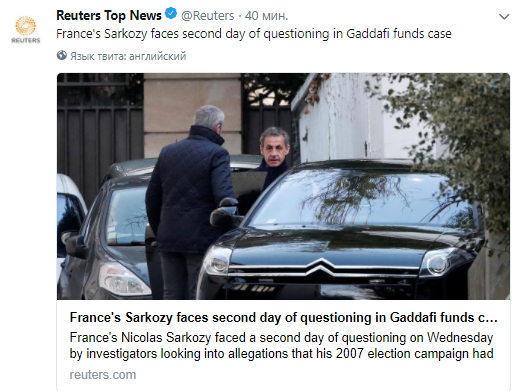The image size is (521, 391).
Task: Open the Sarkozy car photo thumbnail
Action: click(x=283, y=186)
